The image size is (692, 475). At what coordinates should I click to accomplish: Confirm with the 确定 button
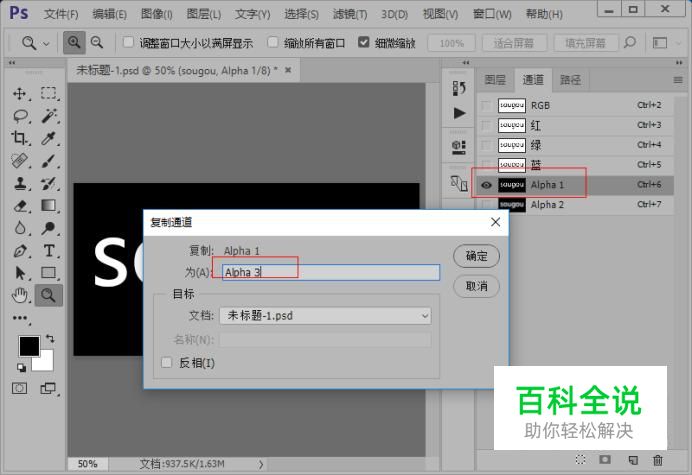coord(477,256)
